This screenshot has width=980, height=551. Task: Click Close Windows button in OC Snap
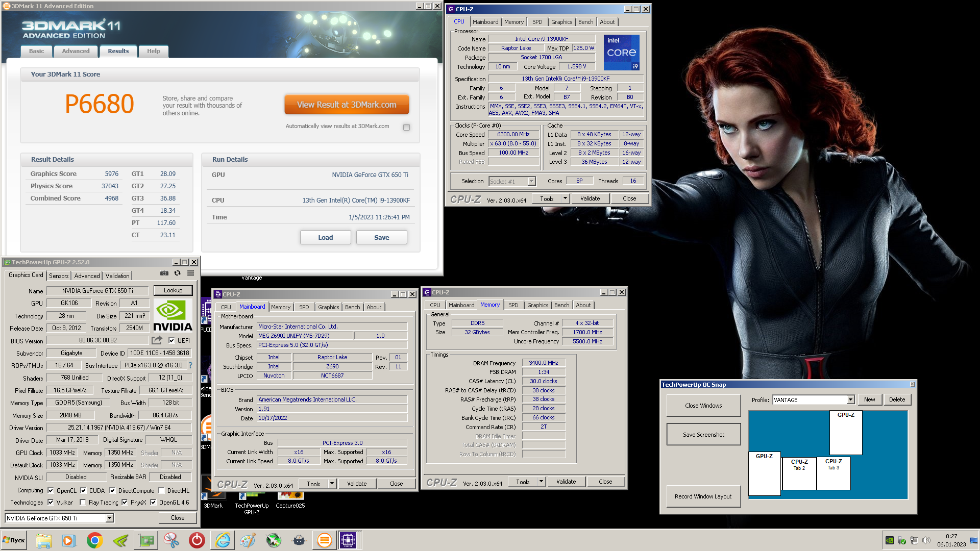[x=703, y=406]
